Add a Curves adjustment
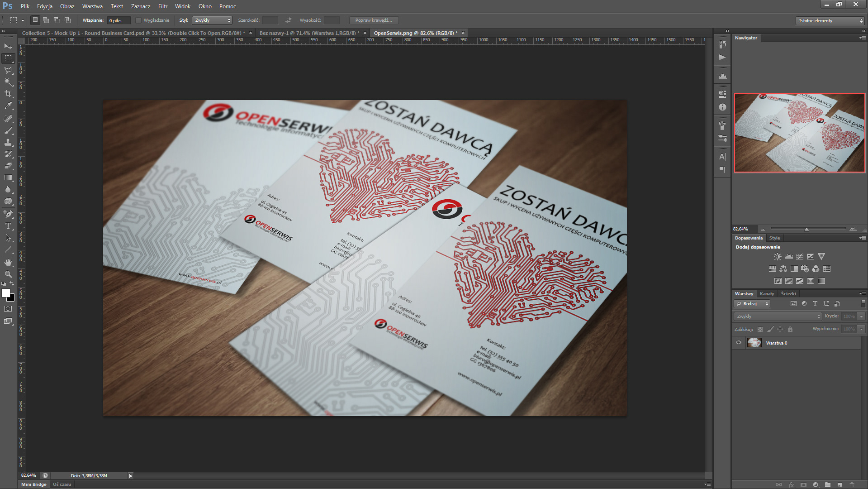This screenshot has height=489, width=868. coord(800,256)
